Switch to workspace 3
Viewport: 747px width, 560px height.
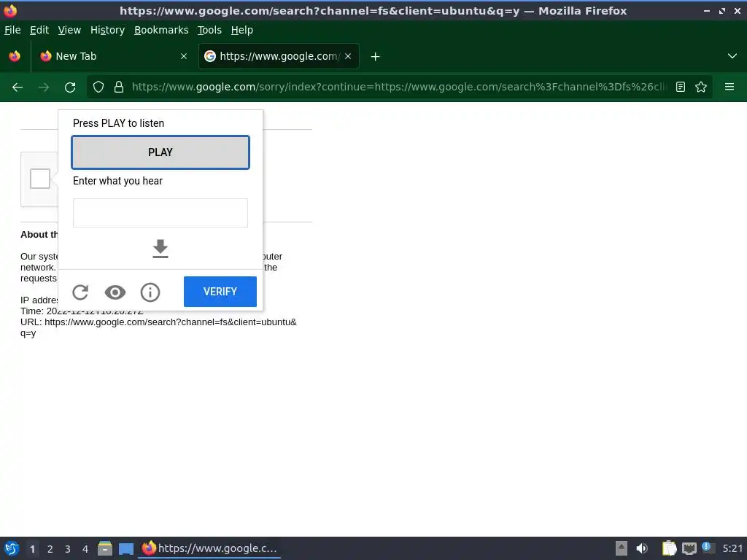click(68, 549)
